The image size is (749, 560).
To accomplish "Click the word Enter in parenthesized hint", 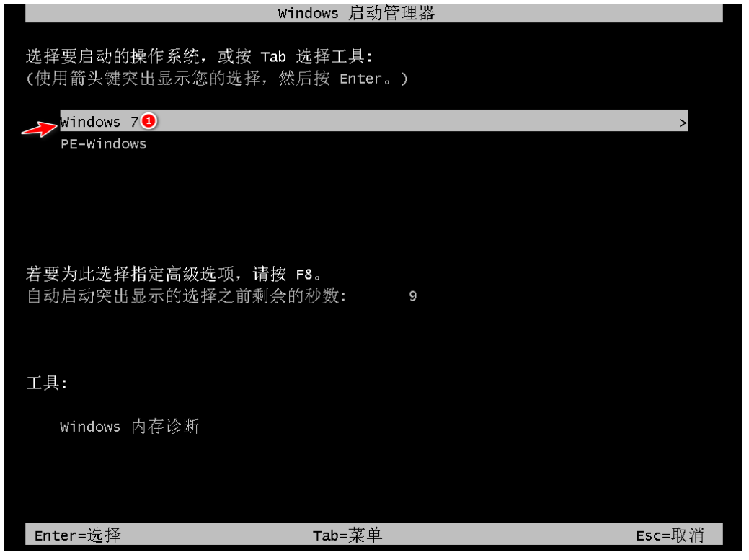I will coord(361,79).
